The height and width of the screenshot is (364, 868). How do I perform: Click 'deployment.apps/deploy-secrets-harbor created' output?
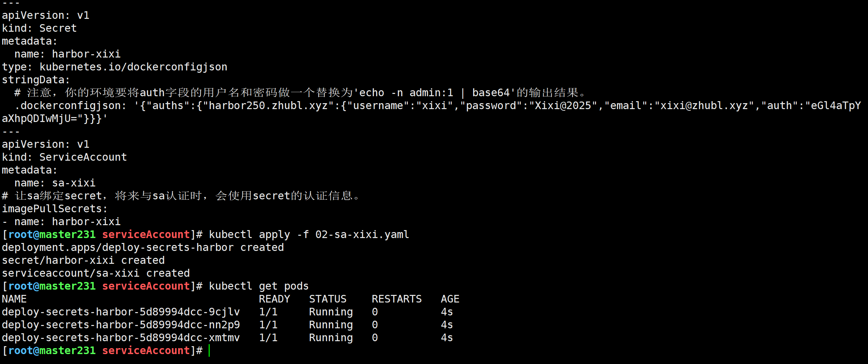(x=143, y=247)
